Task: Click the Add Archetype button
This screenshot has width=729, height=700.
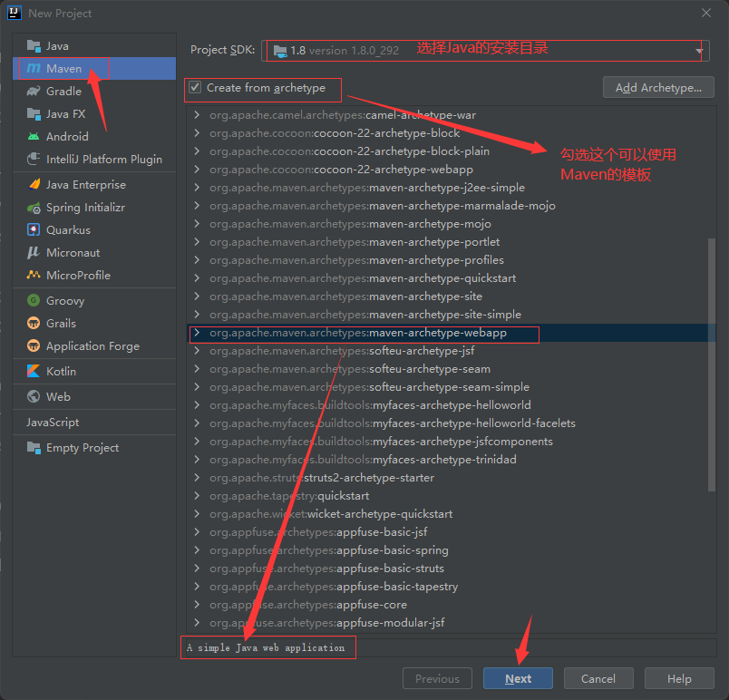Action: click(658, 87)
